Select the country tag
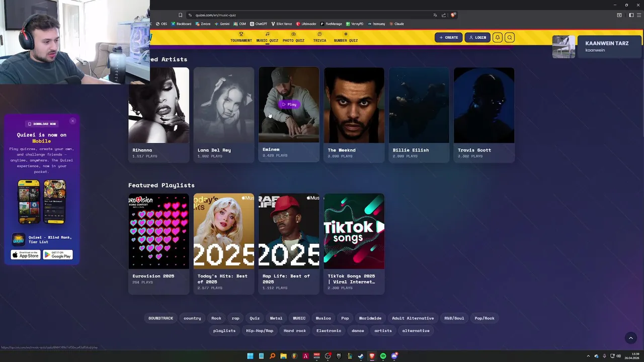Screen dimensions: 644x362 click(192, 318)
